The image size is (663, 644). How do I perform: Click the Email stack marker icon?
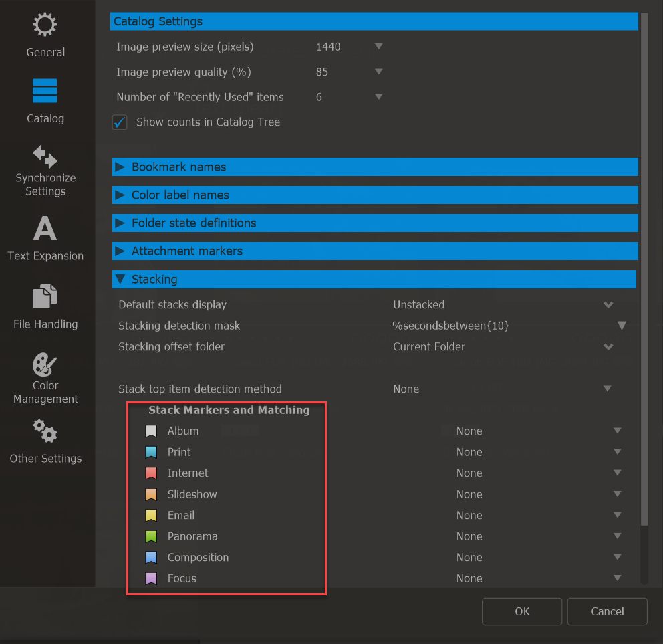click(151, 516)
